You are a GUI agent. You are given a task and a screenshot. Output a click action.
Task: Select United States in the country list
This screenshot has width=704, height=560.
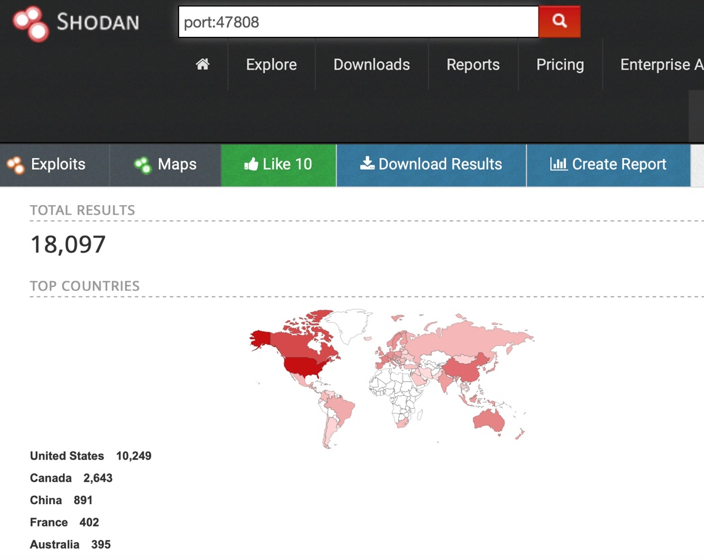(x=67, y=456)
